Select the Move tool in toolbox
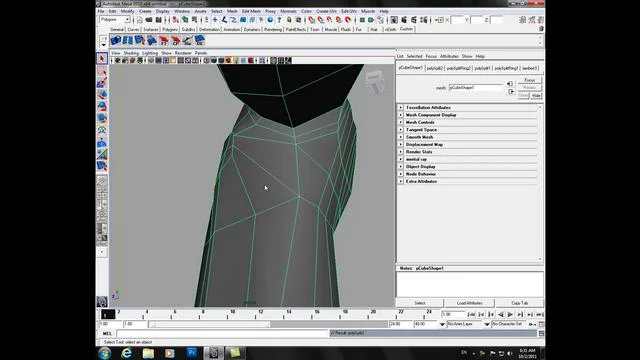The image size is (640, 360). (x=102, y=95)
